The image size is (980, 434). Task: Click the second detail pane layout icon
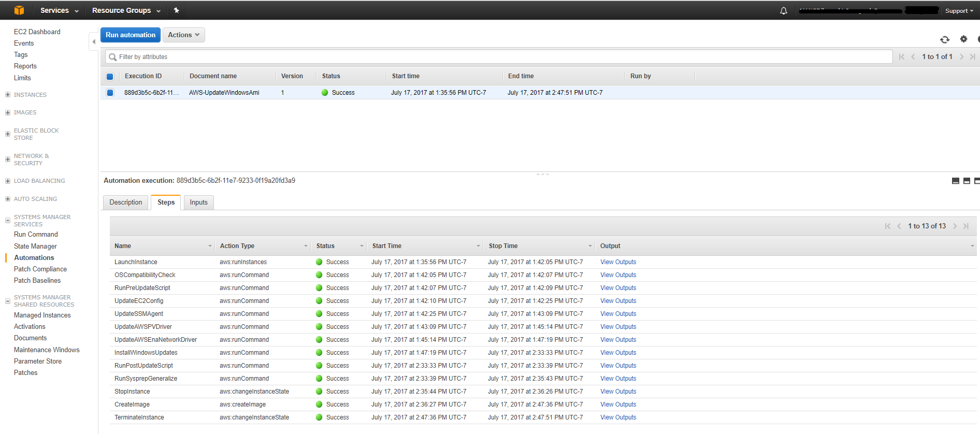[967, 181]
